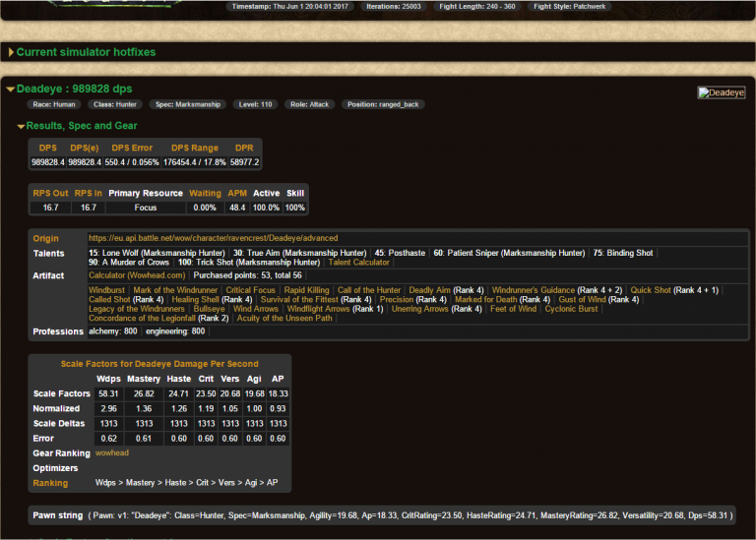Open the wowhead Gear Ranking link
Viewport: 756px width, 540px height.
click(x=112, y=453)
